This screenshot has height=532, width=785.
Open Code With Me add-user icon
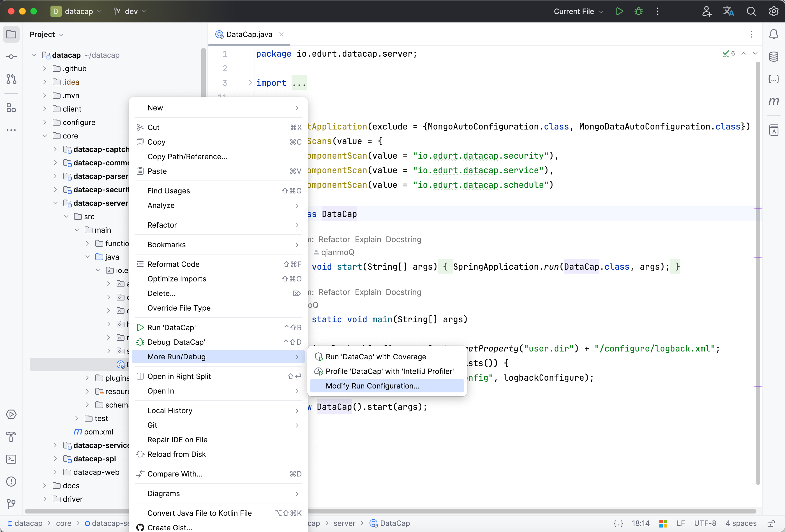coord(706,11)
